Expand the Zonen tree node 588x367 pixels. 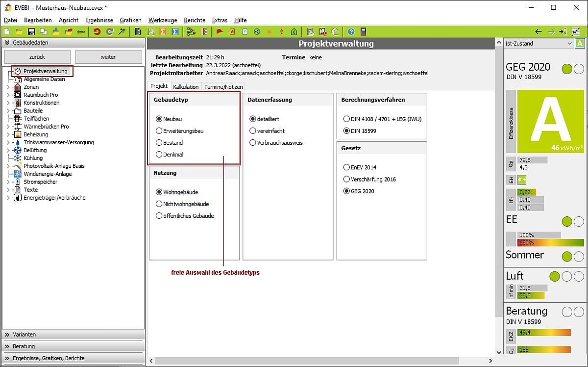click(8, 87)
